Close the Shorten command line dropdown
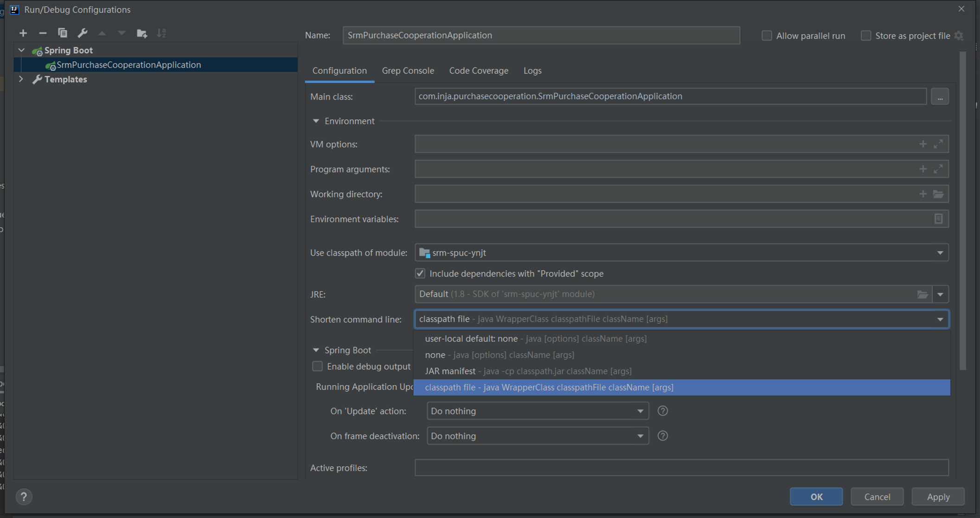 (940, 319)
